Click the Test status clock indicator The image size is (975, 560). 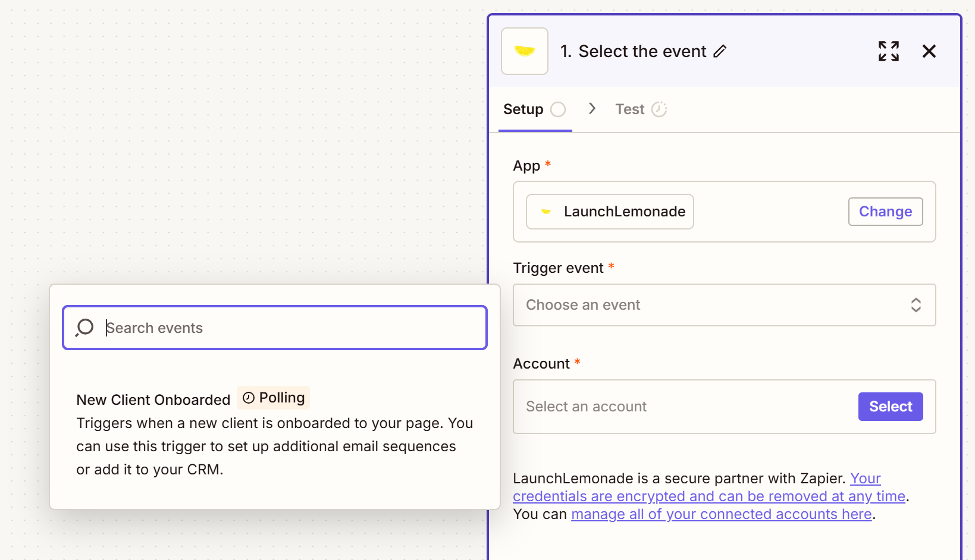tap(659, 109)
